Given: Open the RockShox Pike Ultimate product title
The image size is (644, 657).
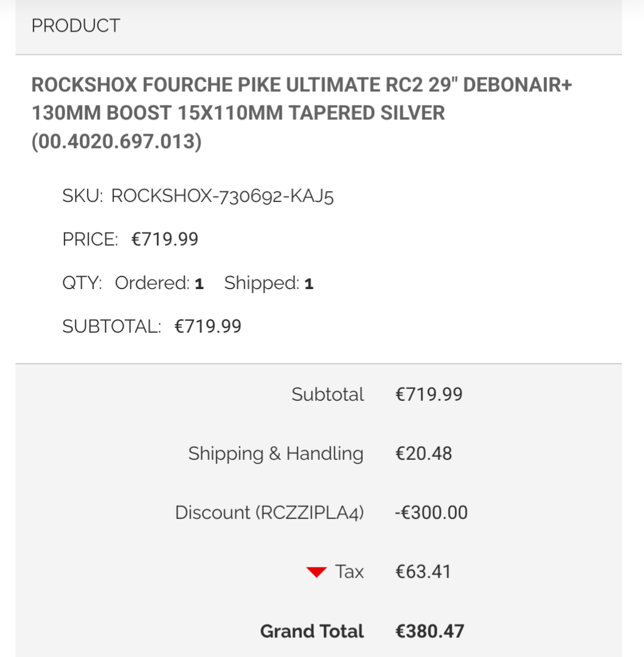Looking at the screenshot, I should coord(301,113).
